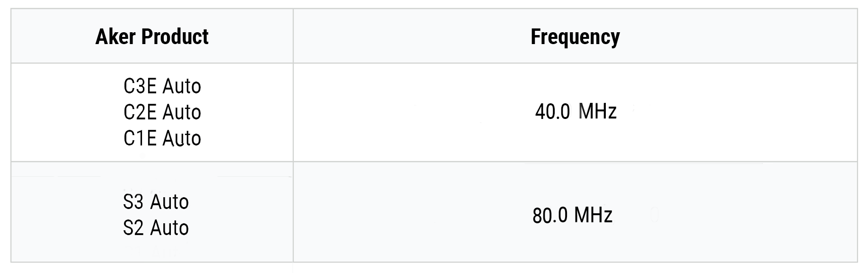Select the Frequency column header
The height and width of the screenshot is (273, 868).
click(575, 37)
